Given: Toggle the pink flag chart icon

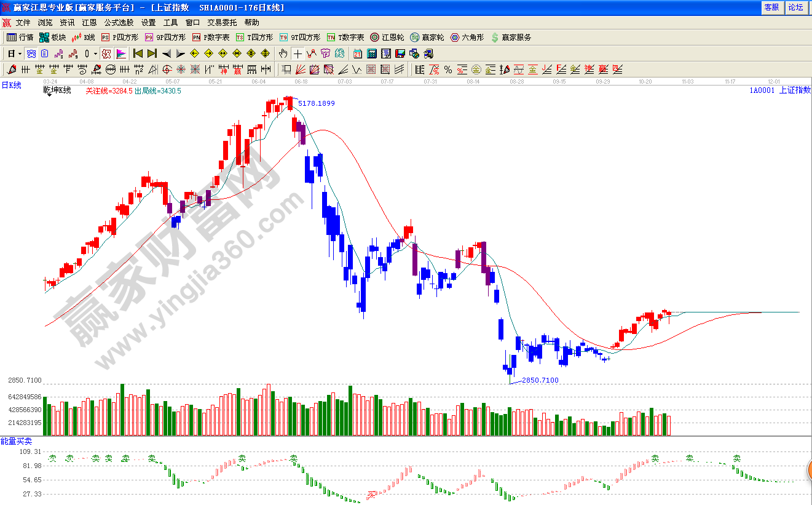Looking at the screenshot, I should [121, 54].
